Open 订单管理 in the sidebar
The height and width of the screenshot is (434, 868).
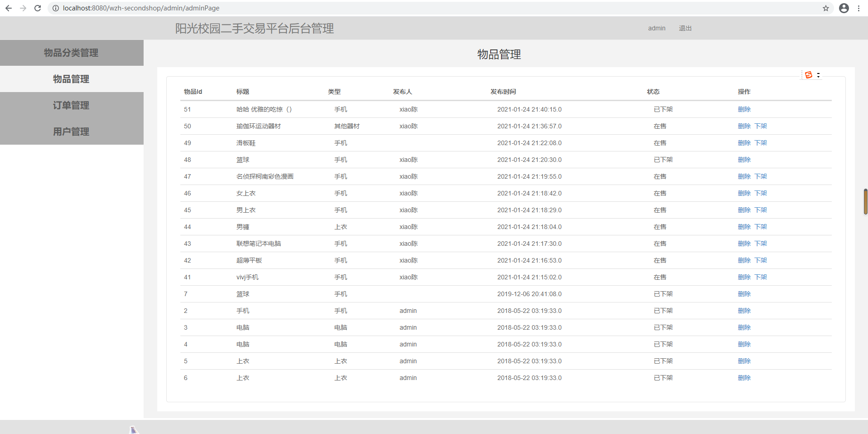(x=72, y=105)
